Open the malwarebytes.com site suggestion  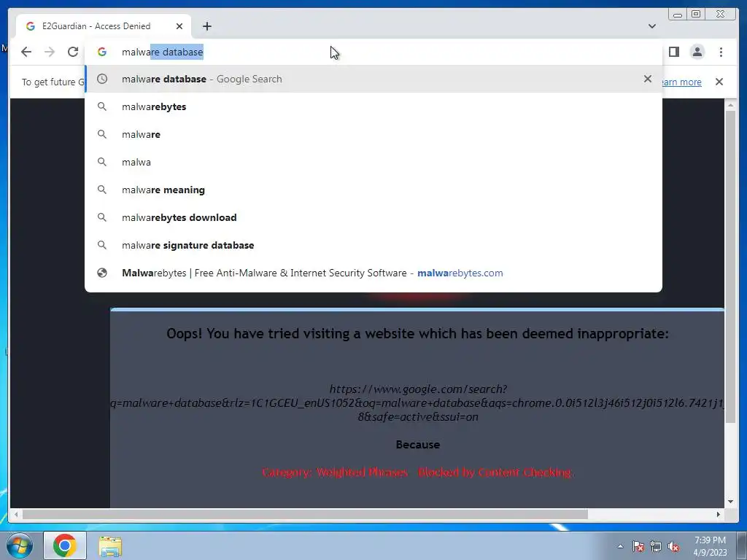pyautogui.click(x=373, y=273)
